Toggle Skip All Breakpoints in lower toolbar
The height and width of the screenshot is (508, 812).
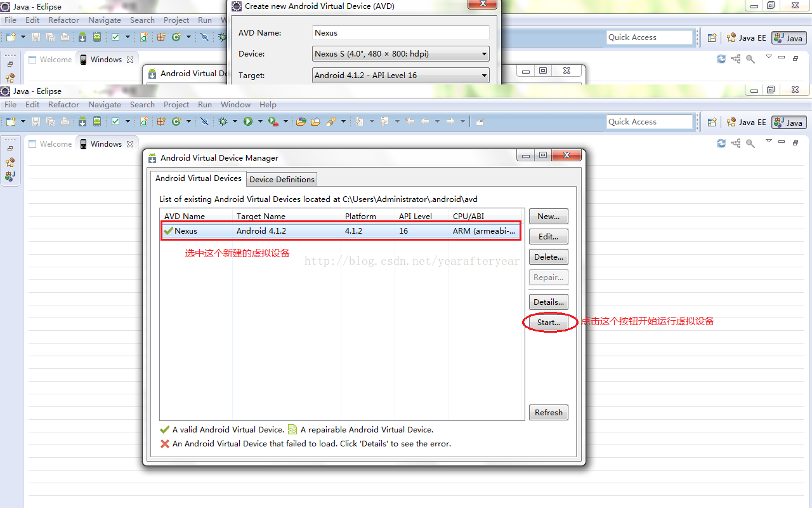[204, 121]
